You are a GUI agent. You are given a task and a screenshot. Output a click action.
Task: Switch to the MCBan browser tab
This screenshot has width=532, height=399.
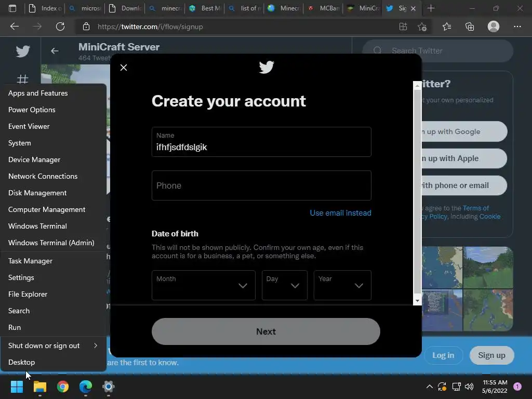click(323, 8)
